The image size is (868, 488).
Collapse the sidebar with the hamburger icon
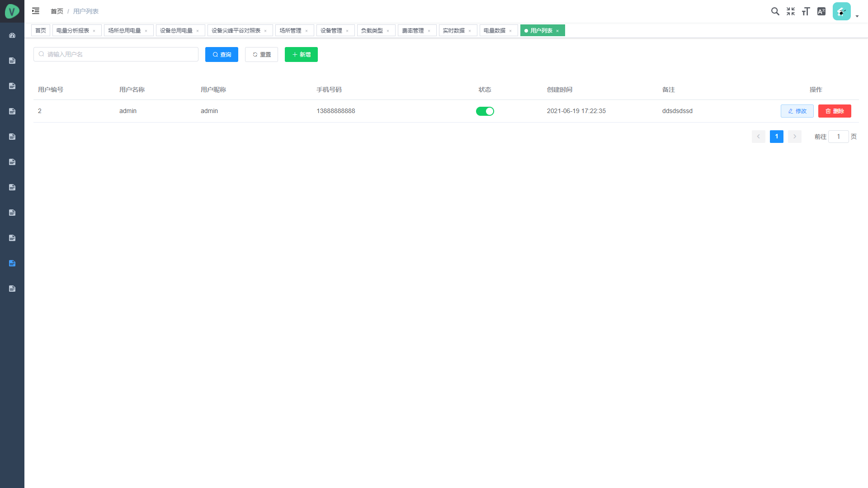[x=36, y=11]
